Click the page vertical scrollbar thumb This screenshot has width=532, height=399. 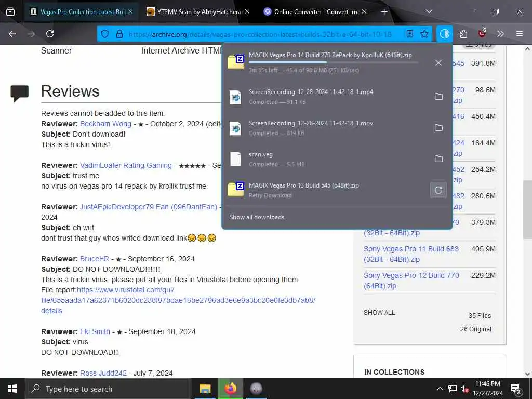527,209
